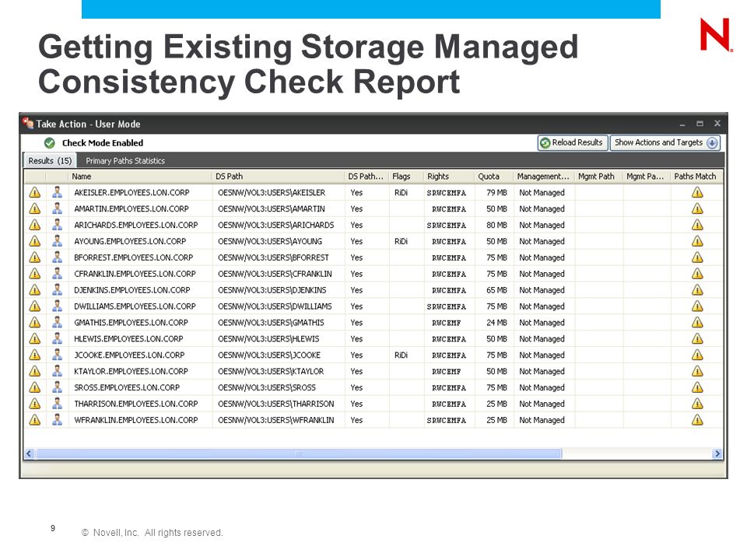Sort by the Name column header
Image resolution: width=747 pixels, height=560 pixels.
[x=140, y=177]
